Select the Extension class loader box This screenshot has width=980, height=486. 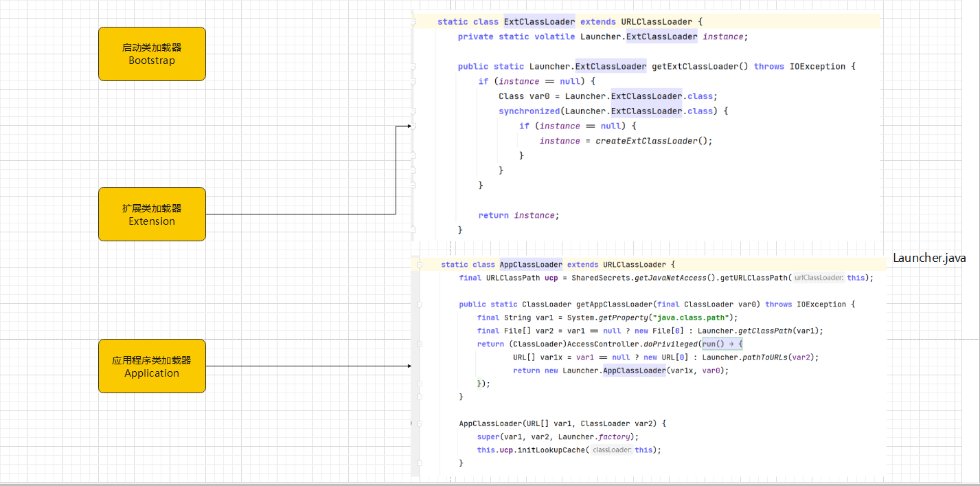[152, 214]
